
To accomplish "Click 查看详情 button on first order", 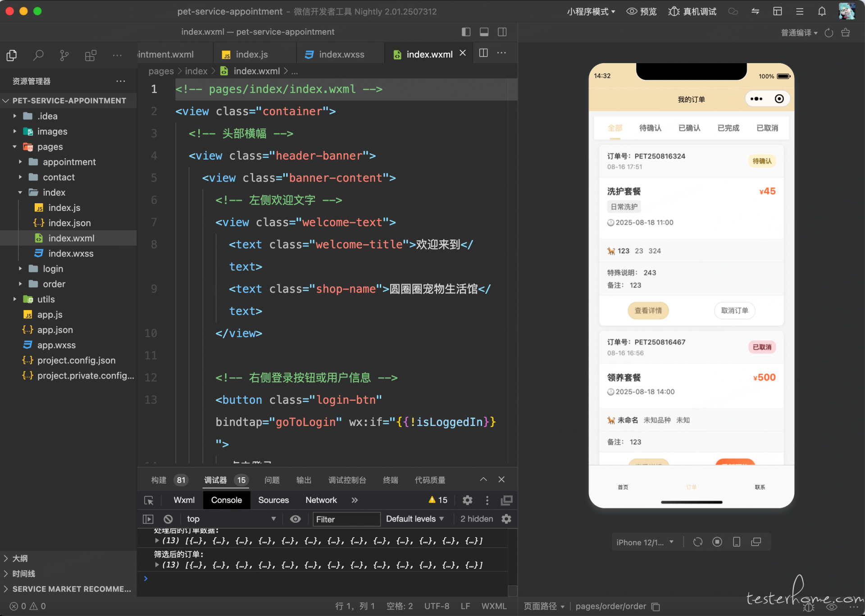I will [x=648, y=310].
